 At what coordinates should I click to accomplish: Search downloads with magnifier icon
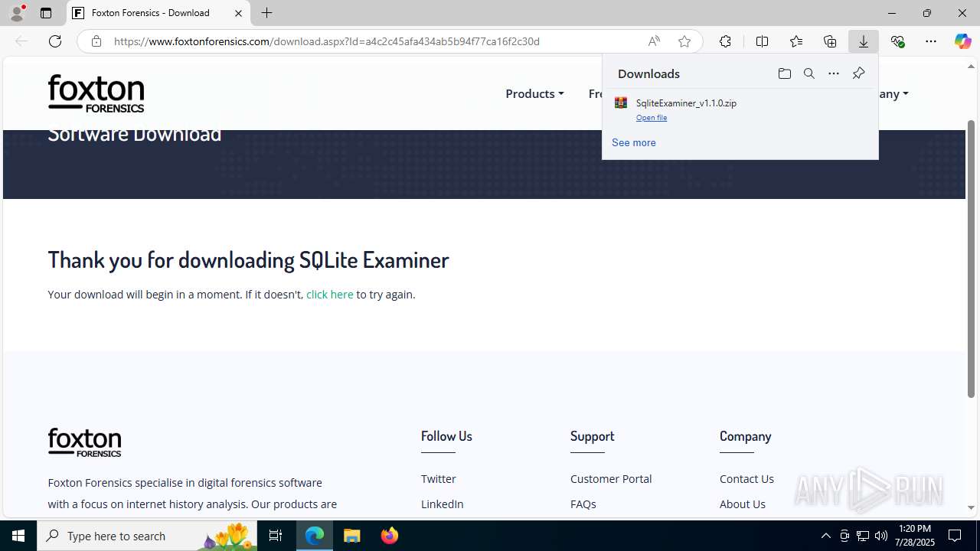808,73
